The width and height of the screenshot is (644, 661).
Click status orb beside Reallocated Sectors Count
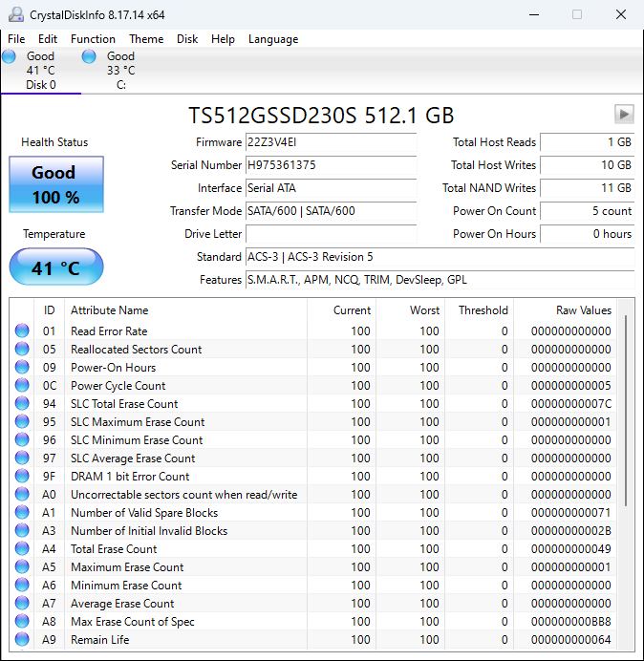22,350
